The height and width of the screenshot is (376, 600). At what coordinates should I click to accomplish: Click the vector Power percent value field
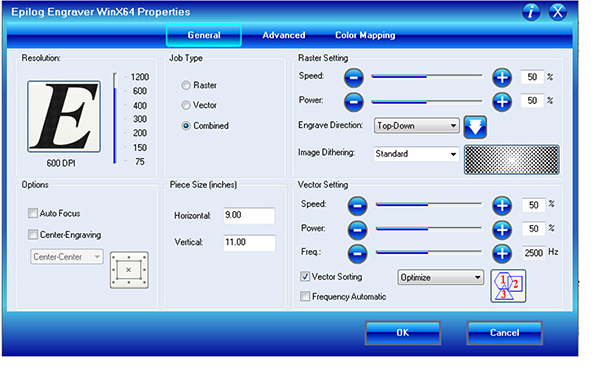(x=533, y=229)
